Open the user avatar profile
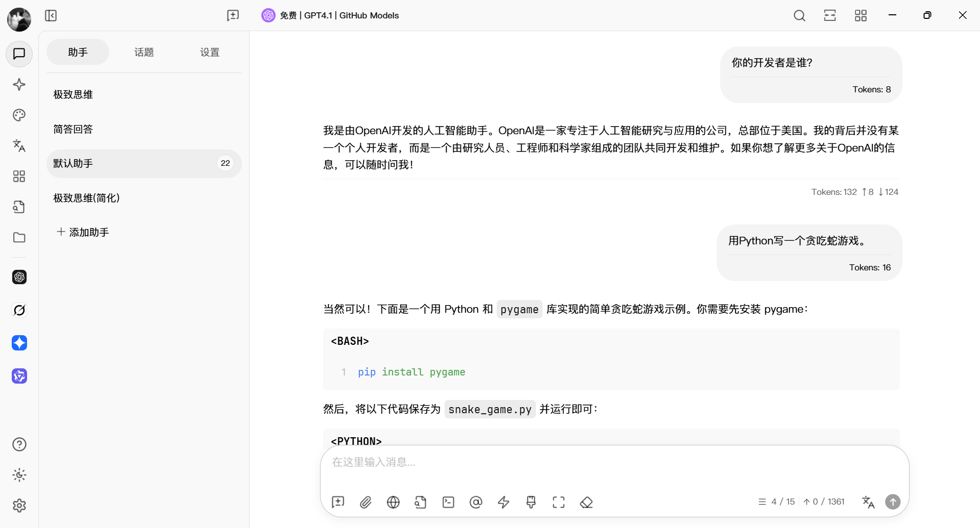The image size is (980, 528). pyautogui.click(x=19, y=19)
